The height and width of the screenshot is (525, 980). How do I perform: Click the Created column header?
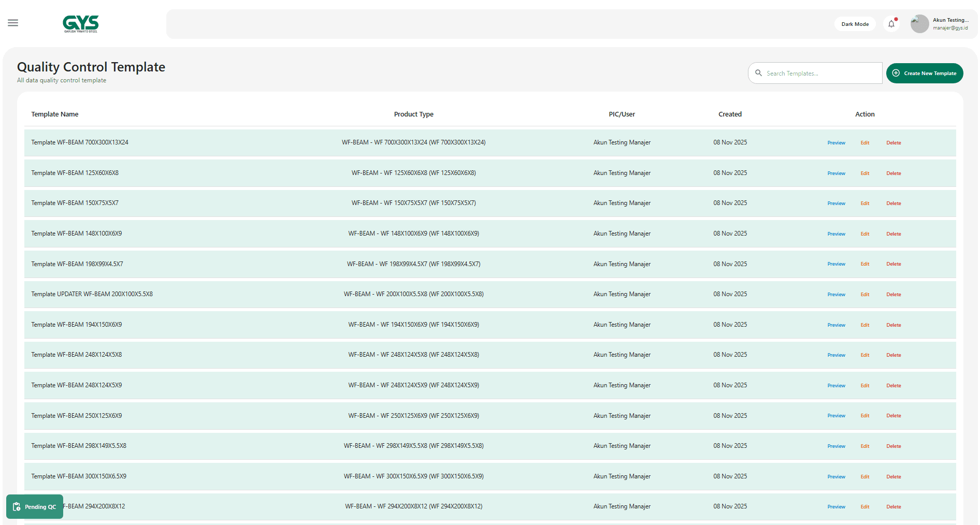tap(730, 114)
